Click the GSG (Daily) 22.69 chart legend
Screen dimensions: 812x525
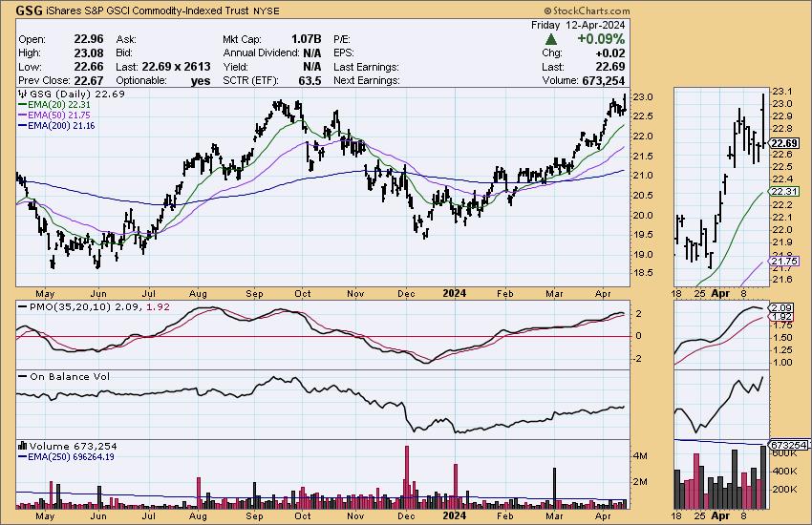72,94
